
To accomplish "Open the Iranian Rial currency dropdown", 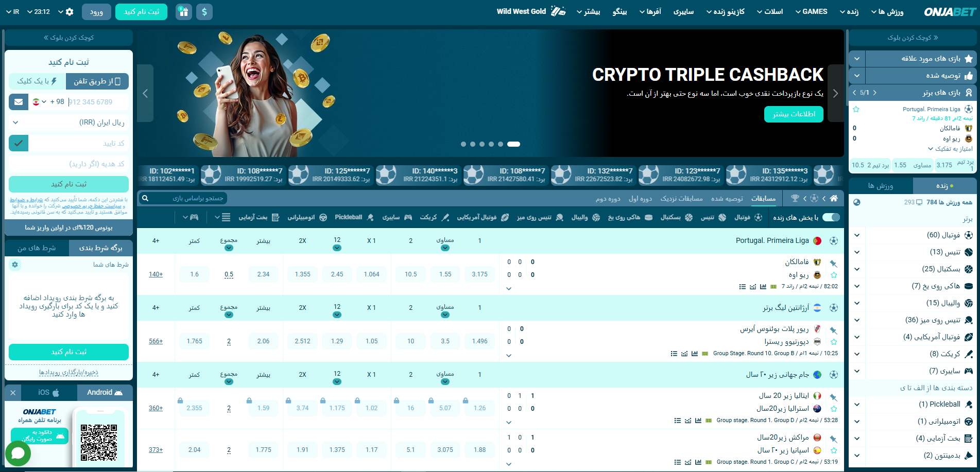I will [68, 123].
